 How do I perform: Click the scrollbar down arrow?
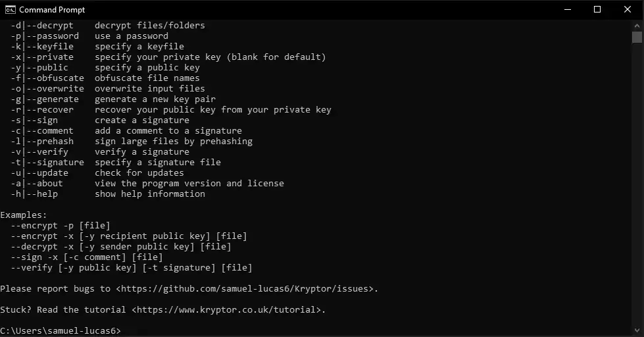pos(637,330)
